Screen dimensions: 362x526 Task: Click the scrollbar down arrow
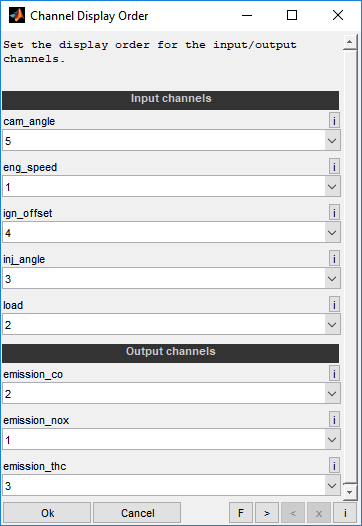coord(350,492)
